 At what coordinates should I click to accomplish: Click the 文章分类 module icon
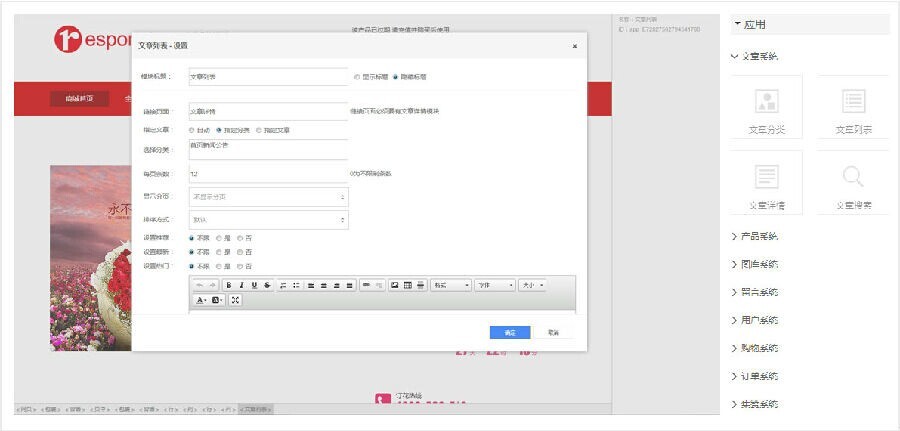767,109
